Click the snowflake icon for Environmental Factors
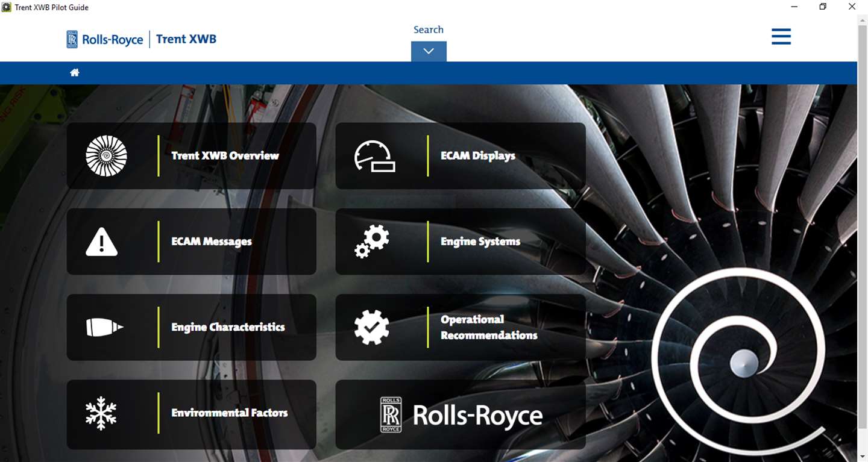Image resolution: width=868 pixels, height=462 pixels. (x=101, y=413)
